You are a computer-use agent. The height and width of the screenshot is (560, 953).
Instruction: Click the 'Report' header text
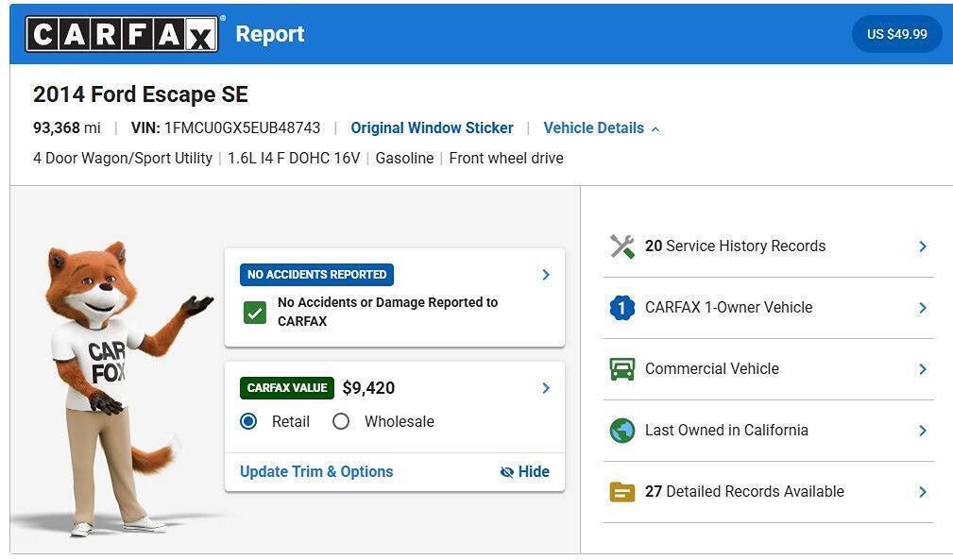point(270,35)
